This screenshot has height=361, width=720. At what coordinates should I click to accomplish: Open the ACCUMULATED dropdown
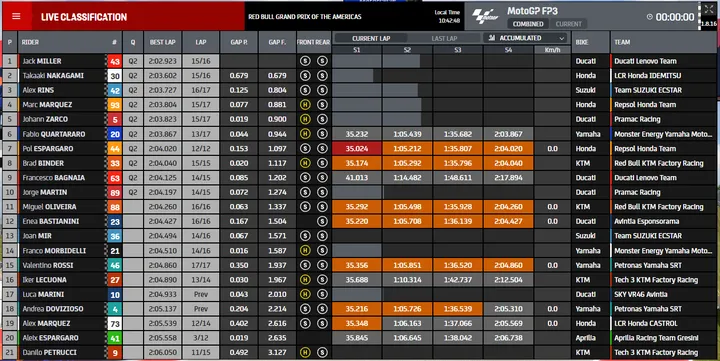(526, 38)
